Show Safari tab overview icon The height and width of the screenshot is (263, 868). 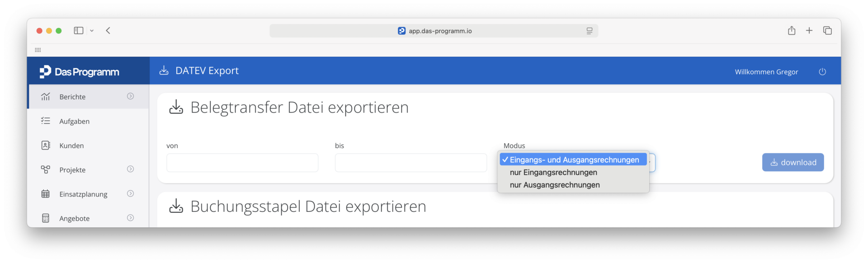(827, 30)
